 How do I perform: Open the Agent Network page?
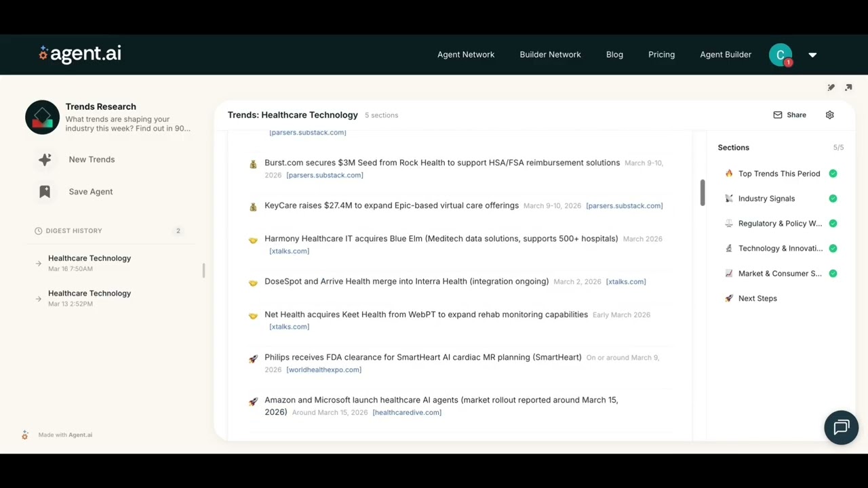[x=466, y=54]
